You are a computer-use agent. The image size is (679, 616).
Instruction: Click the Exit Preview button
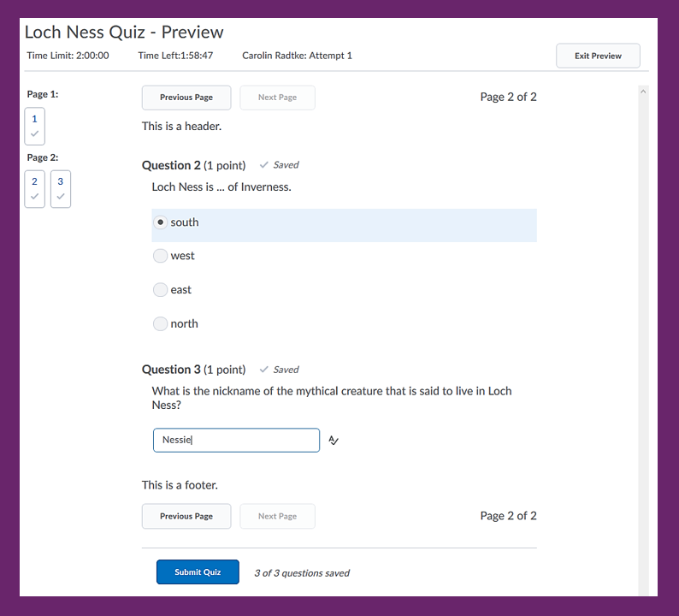[598, 56]
